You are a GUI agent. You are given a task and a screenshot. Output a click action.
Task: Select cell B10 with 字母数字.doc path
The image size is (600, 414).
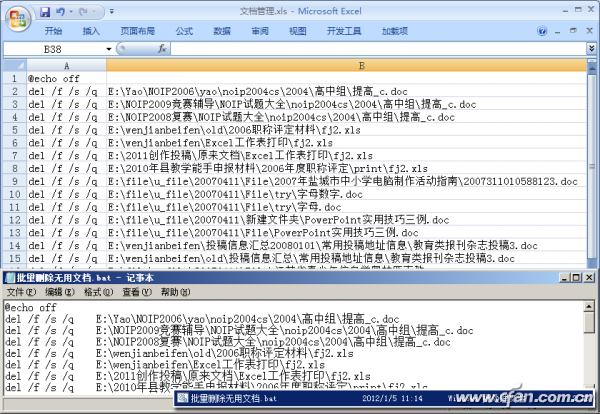[346, 194]
